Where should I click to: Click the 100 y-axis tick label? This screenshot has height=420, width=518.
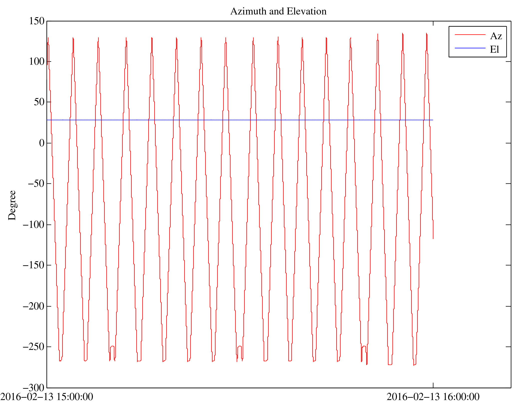[37, 62]
